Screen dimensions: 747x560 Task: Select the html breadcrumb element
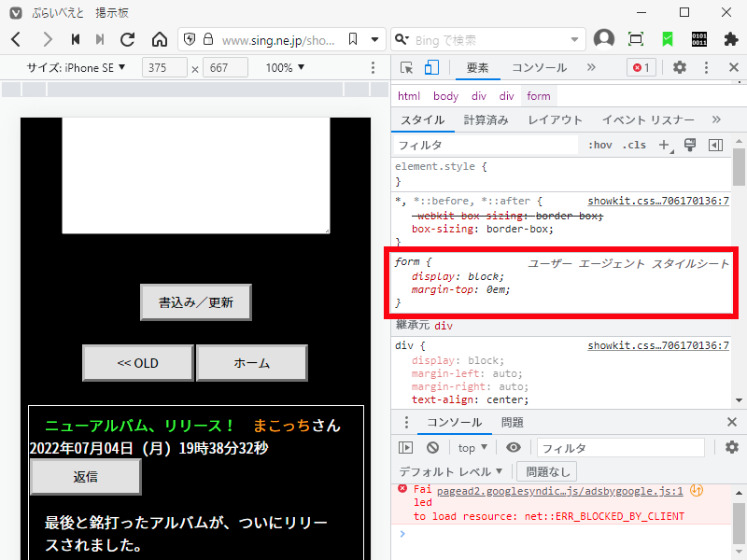[x=409, y=96]
